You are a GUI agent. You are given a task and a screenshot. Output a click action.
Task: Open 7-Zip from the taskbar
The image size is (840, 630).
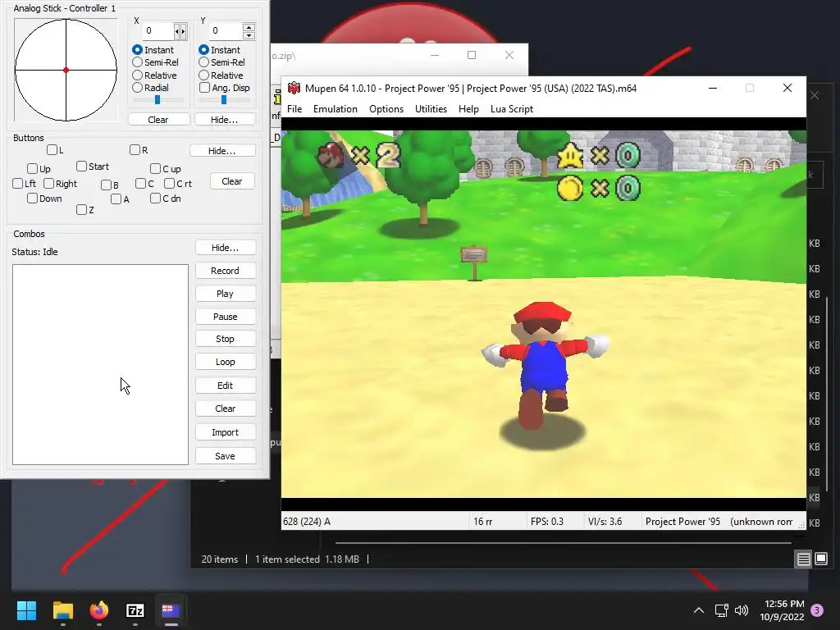point(135,610)
